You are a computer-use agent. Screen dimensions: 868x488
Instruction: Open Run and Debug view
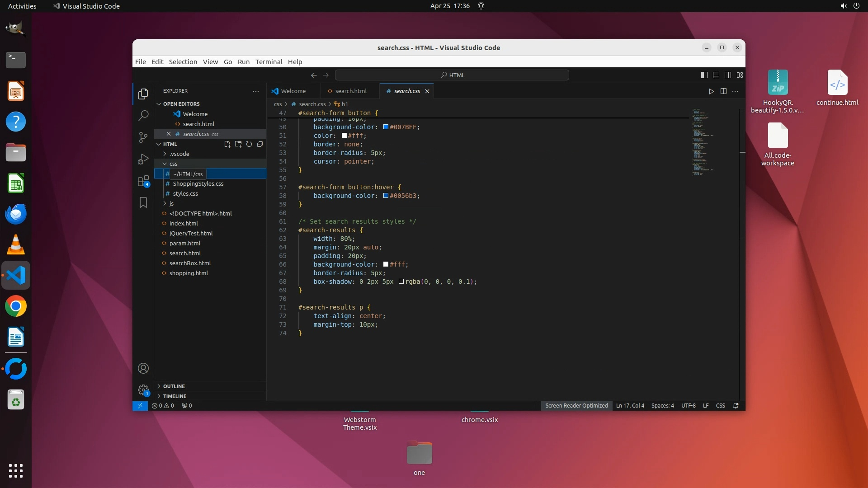coord(143,159)
